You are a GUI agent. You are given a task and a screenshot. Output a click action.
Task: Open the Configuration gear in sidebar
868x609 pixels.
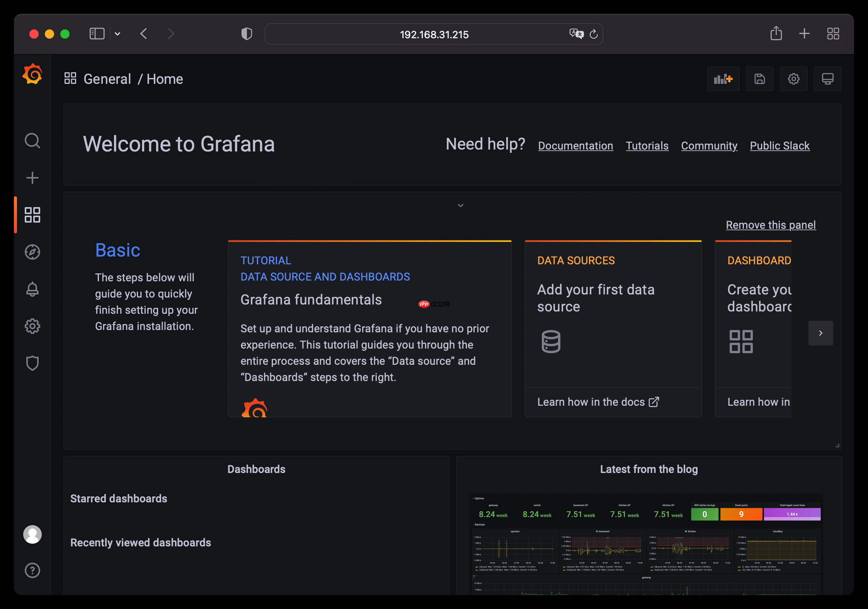coord(32,326)
